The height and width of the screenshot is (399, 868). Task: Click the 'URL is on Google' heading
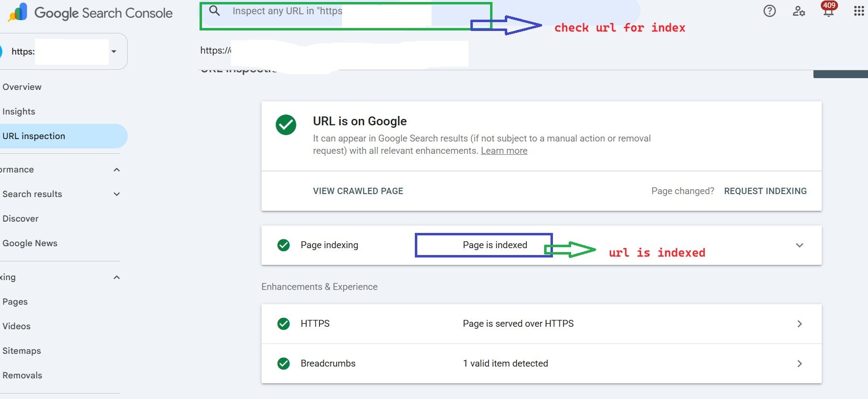[x=360, y=121]
